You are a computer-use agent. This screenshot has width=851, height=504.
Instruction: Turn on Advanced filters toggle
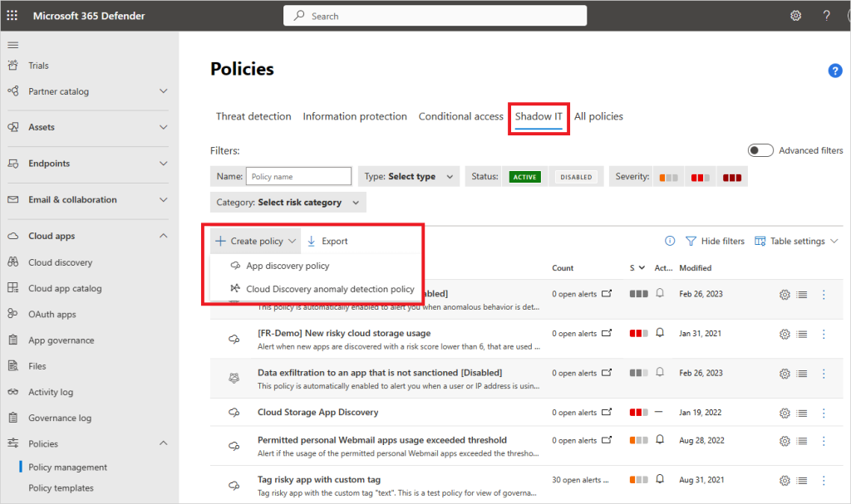760,150
